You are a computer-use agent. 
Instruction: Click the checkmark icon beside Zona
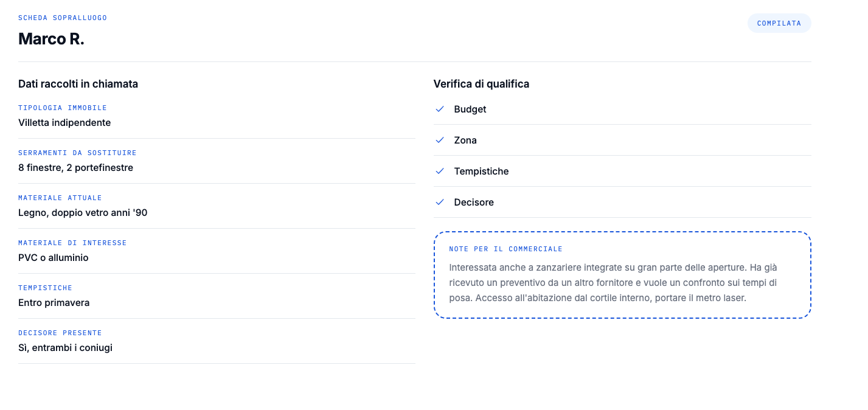[440, 140]
